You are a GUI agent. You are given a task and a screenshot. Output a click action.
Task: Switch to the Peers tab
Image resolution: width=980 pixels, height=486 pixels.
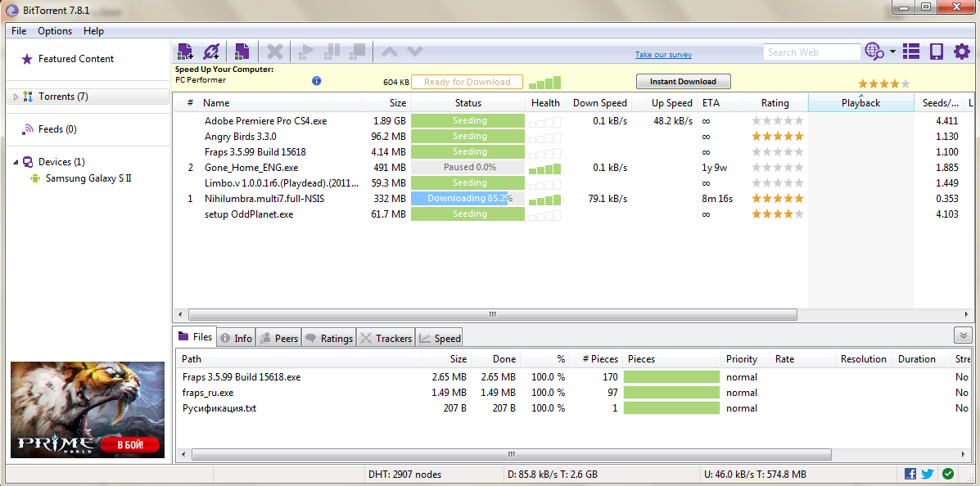tap(278, 338)
